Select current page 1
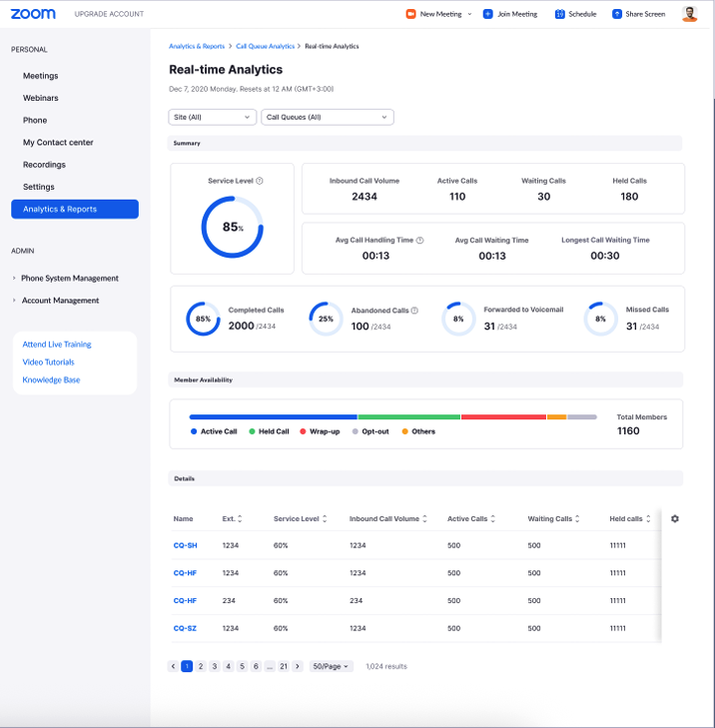715x728 pixels. coord(187,666)
